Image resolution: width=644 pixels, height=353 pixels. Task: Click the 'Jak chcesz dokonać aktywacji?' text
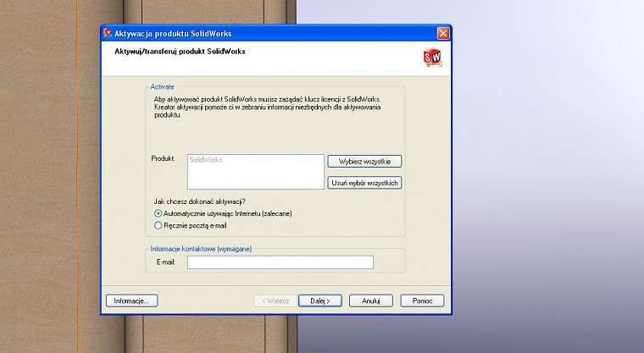click(x=200, y=201)
